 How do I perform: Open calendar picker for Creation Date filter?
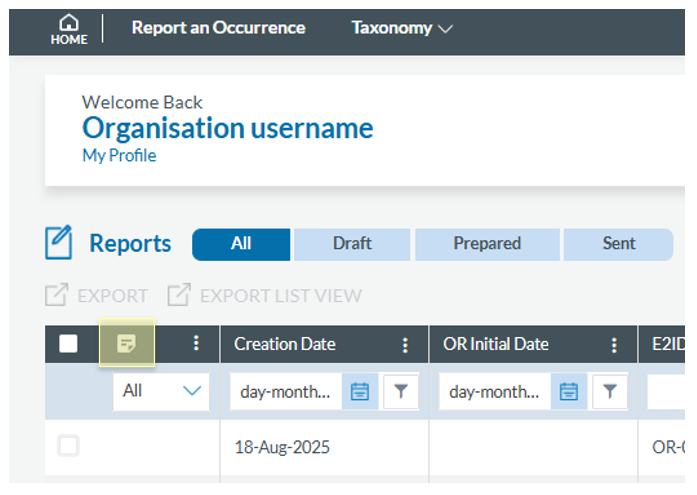click(x=360, y=392)
